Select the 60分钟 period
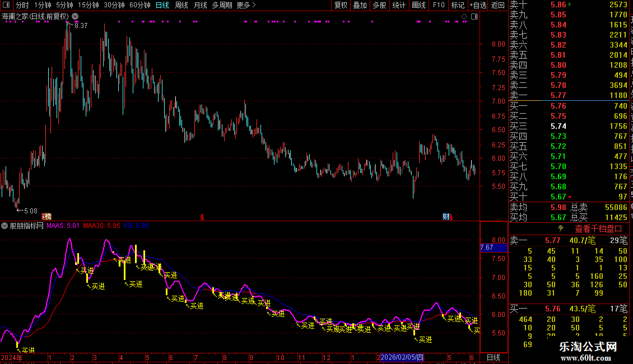 [x=139, y=5]
